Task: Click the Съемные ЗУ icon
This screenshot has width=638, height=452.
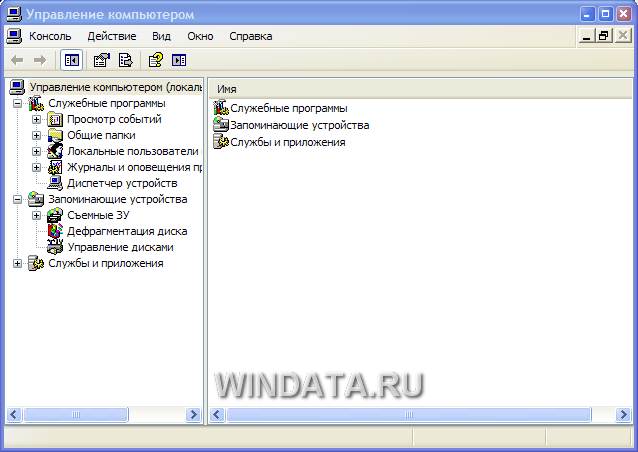Action: [55, 215]
